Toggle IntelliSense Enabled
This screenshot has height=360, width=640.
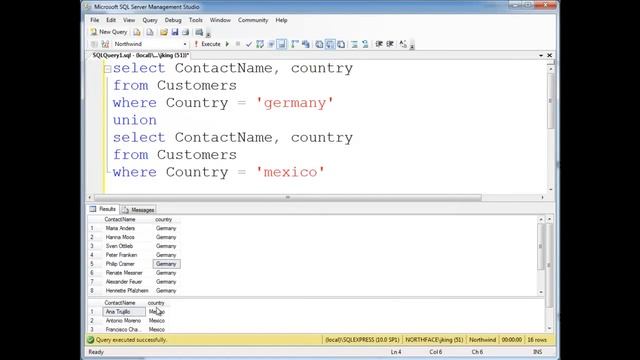point(282,44)
